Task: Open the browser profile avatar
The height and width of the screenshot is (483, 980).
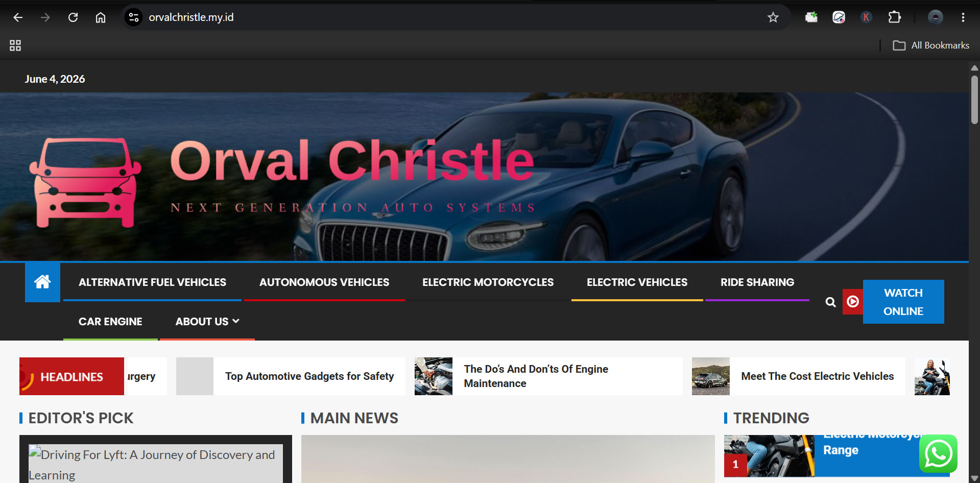Action: click(x=936, y=17)
